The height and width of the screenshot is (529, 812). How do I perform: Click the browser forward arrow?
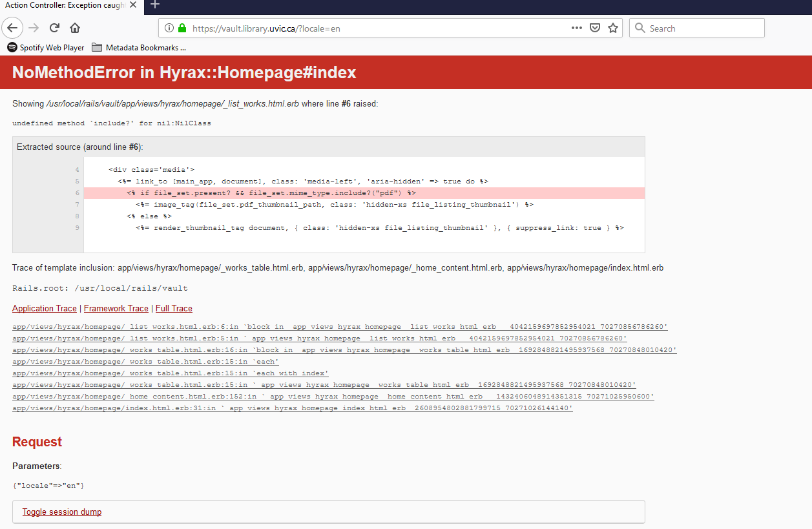coord(34,28)
